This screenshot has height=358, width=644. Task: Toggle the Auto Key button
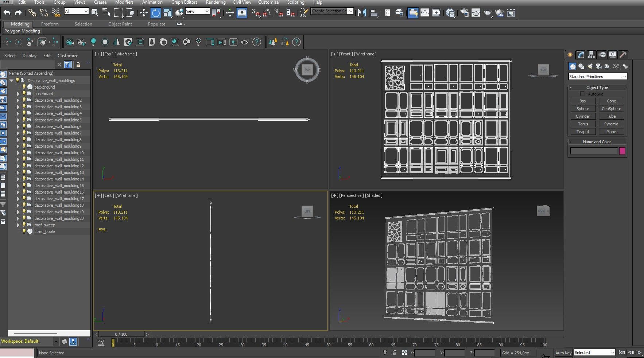pyautogui.click(x=563, y=353)
